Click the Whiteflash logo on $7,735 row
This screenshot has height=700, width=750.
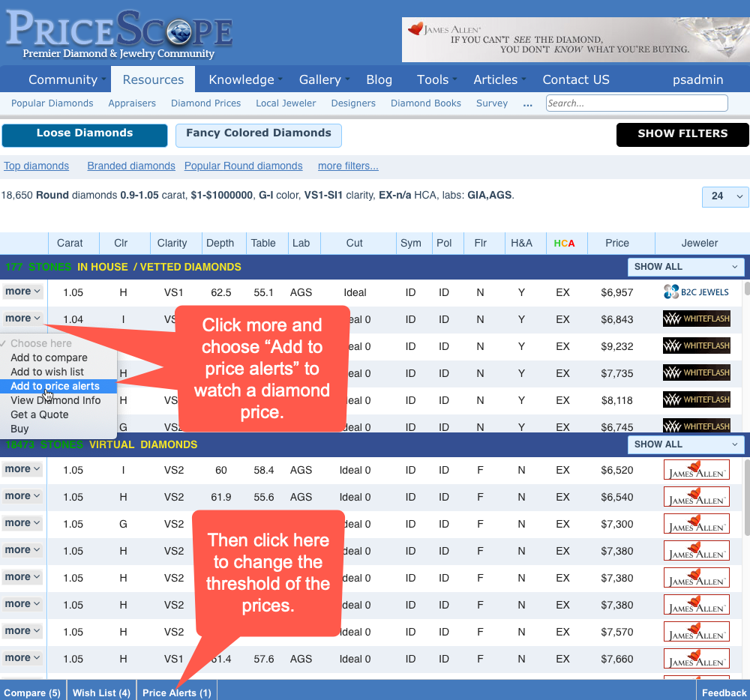(696, 372)
